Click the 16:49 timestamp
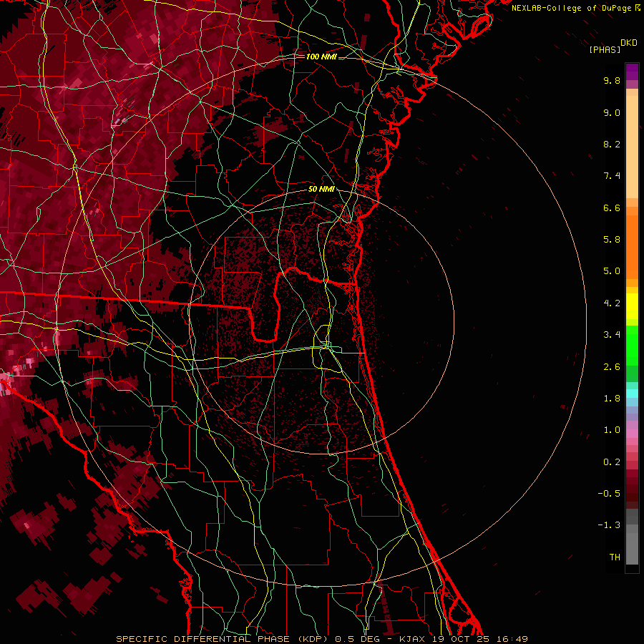The height and width of the screenshot is (644, 644). pyautogui.click(x=512, y=639)
